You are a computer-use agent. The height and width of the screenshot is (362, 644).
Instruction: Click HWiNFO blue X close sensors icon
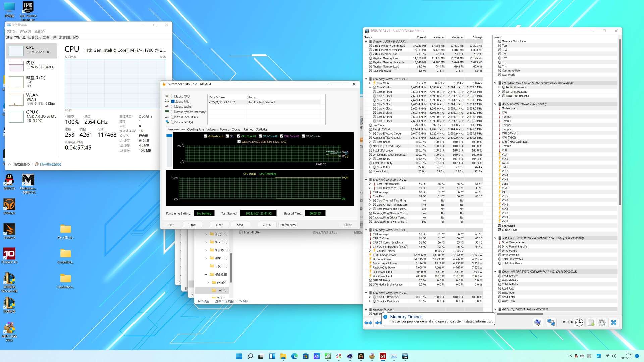tap(613, 322)
